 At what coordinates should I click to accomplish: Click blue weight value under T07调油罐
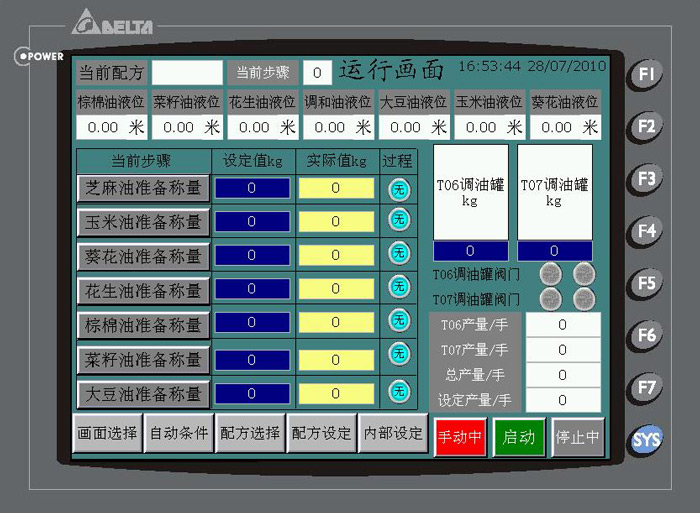pos(555,251)
